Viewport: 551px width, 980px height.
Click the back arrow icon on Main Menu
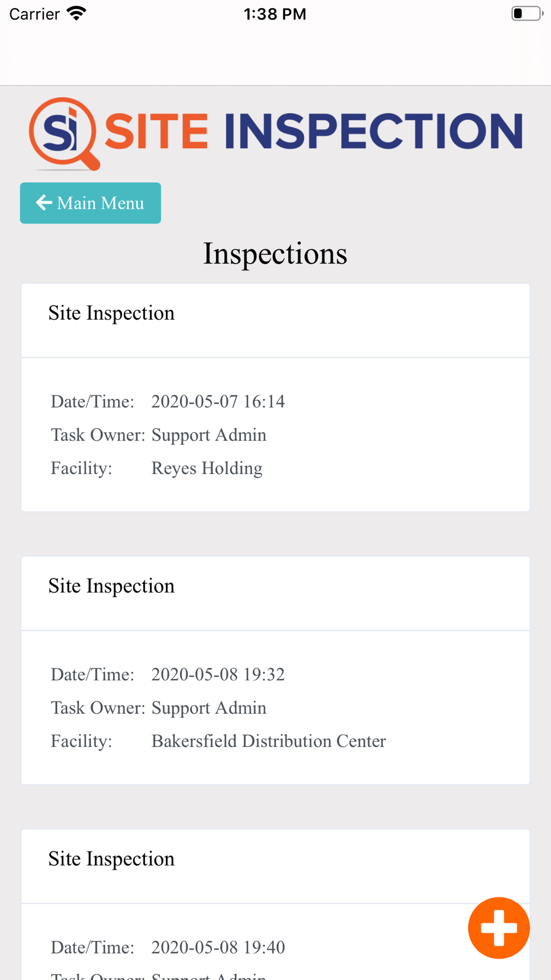(x=44, y=203)
